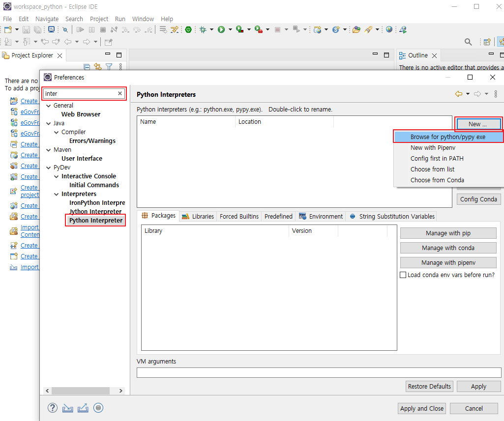Click Link with Editor icon in Project Explorer
Screen dimensions: 504x421
point(98,67)
